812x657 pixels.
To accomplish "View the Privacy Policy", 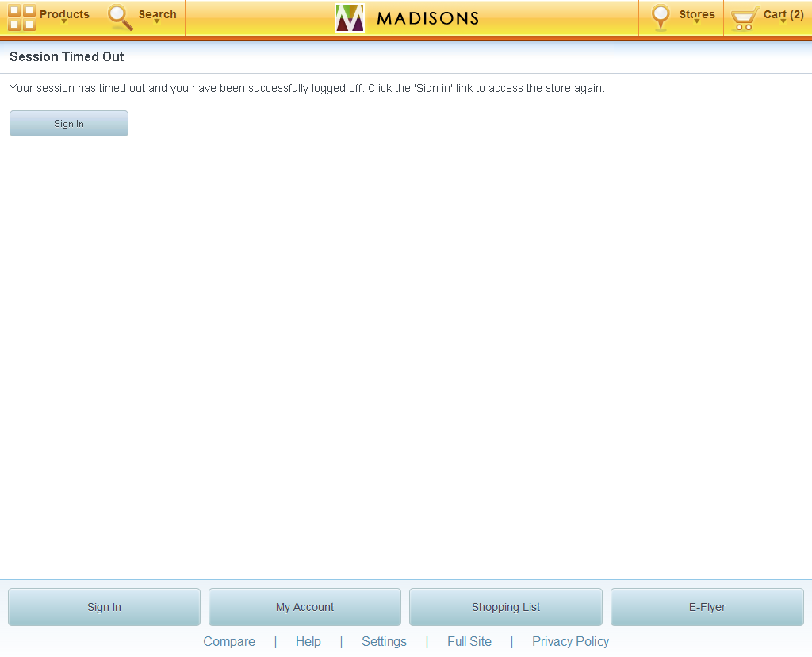I will coord(570,641).
